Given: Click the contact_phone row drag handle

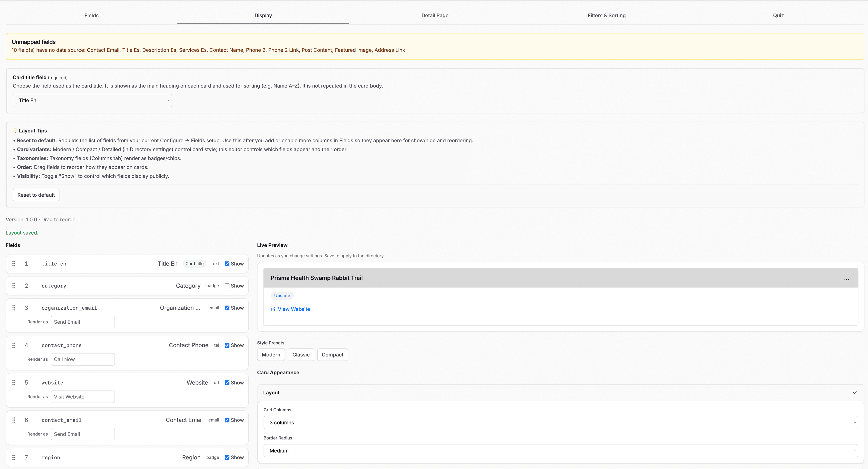Looking at the screenshot, I should point(14,345).
